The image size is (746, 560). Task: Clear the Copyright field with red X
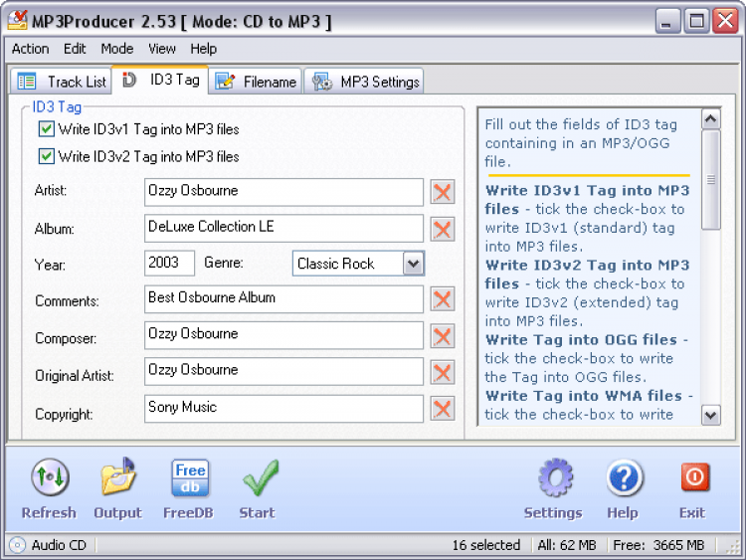pos(443,409)
